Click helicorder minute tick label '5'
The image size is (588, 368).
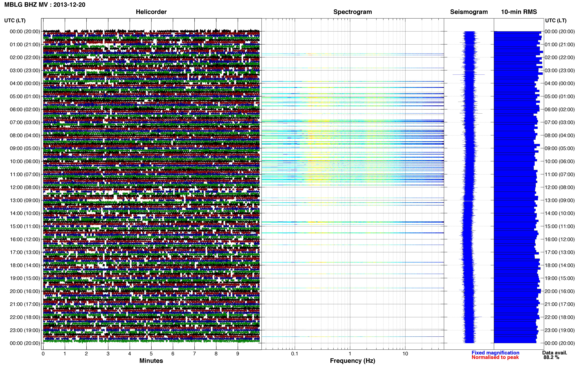pos(151,354)
